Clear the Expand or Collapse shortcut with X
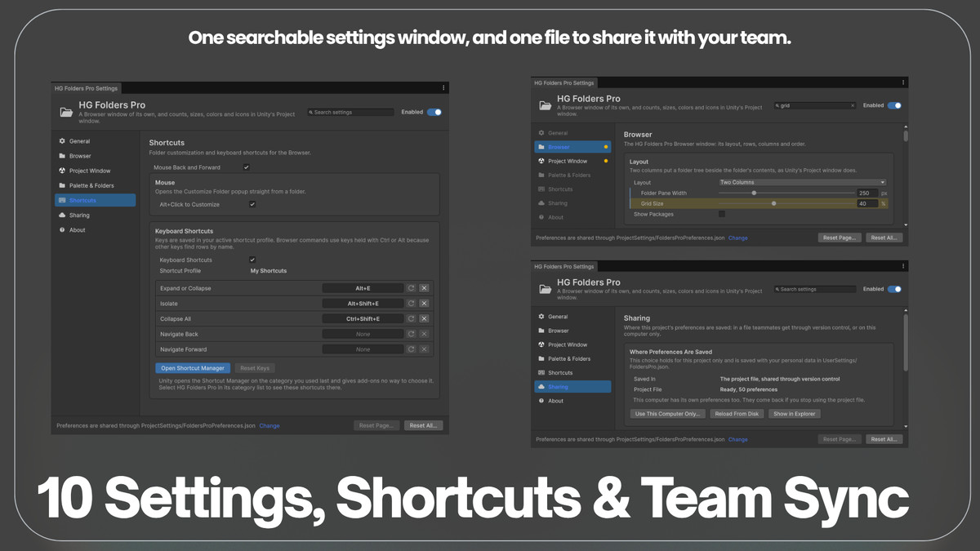 pos(424,288)
